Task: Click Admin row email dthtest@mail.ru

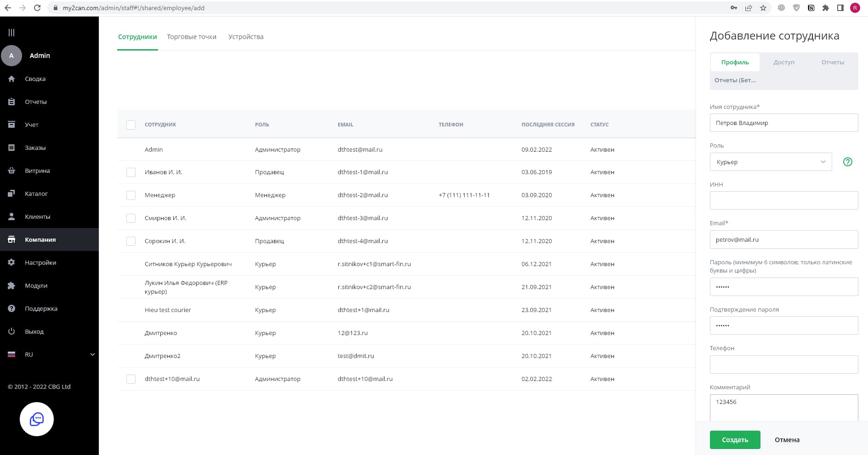Action: pos(360,150)
